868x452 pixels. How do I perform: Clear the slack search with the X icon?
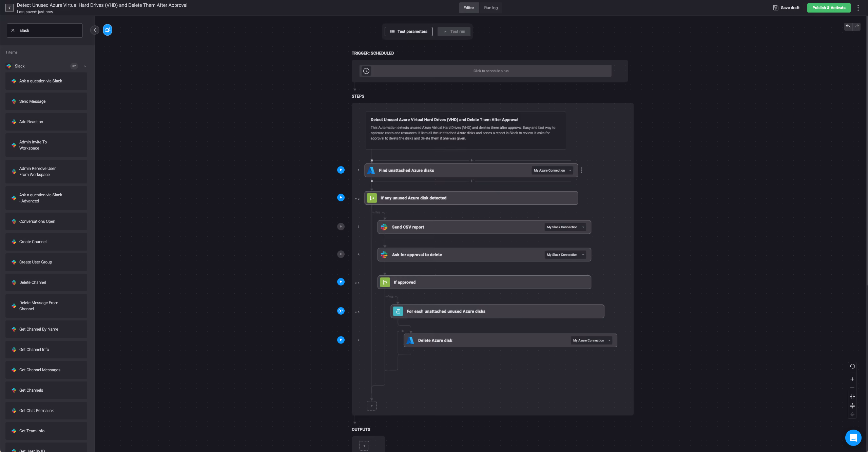click(13, 31)
